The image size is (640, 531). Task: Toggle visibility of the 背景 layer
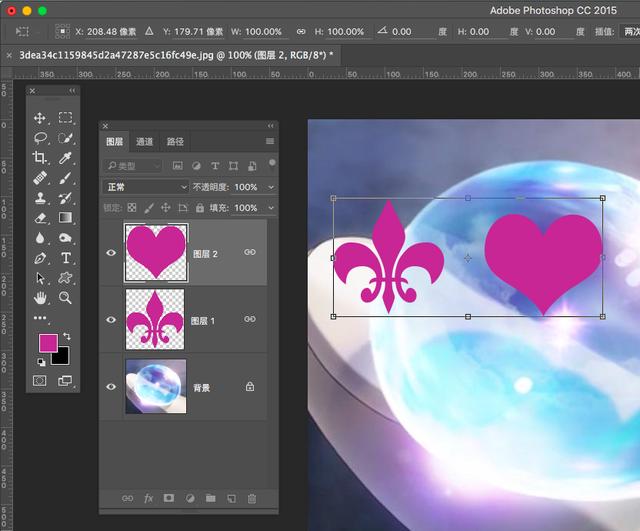tap(111, 387)
